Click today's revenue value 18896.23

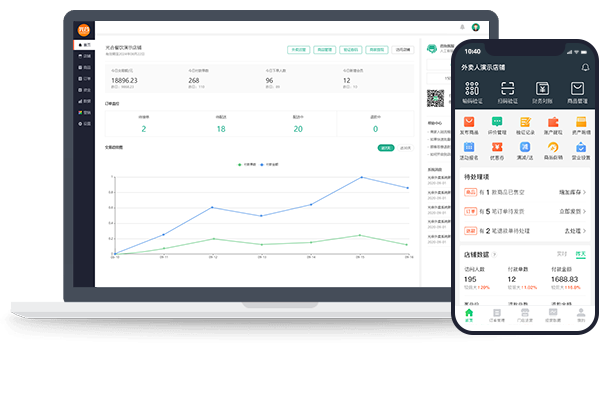tap(124, 80)
